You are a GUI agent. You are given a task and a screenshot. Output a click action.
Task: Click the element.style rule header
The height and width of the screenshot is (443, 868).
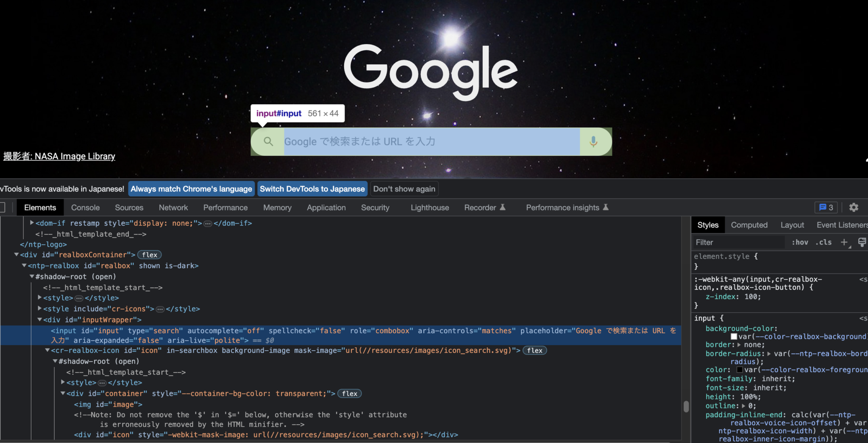pos(726,256)
